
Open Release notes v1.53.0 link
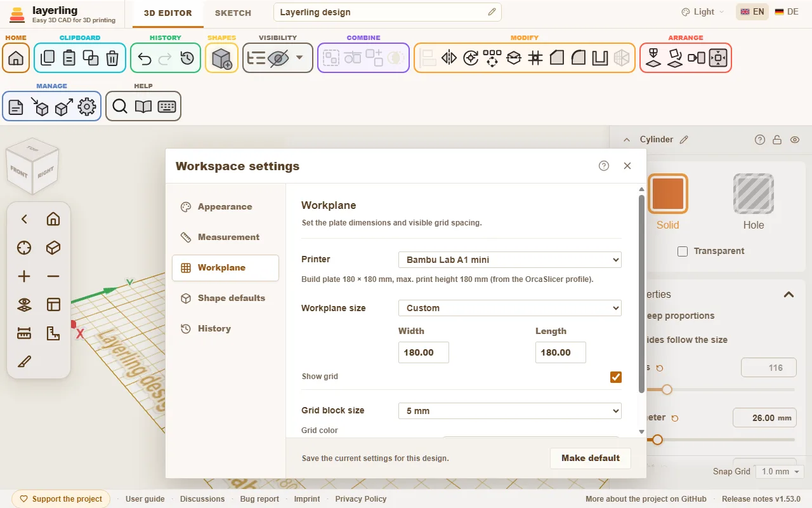(x=761, y=499)
